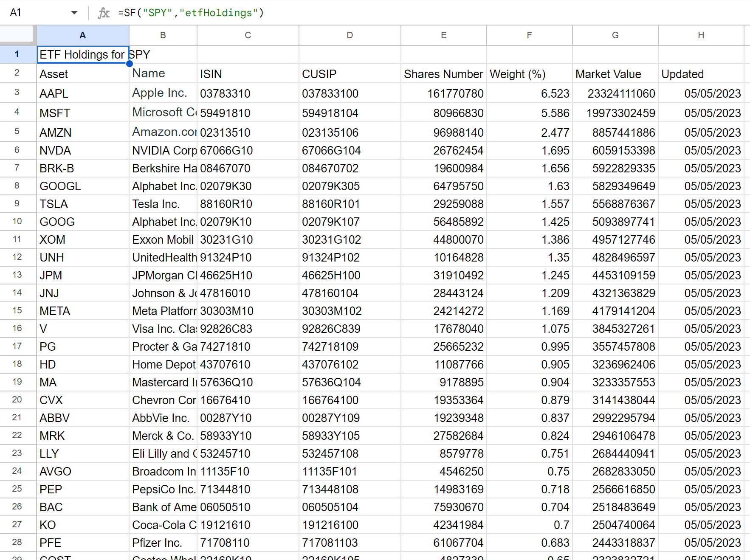Select the column A header
Image resolution: width=750 pixels, height=560 pixels.
click(83, 35)
